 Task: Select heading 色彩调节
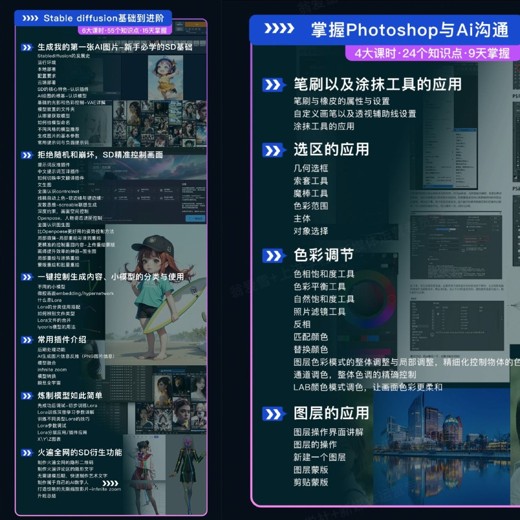pos(324,255)
